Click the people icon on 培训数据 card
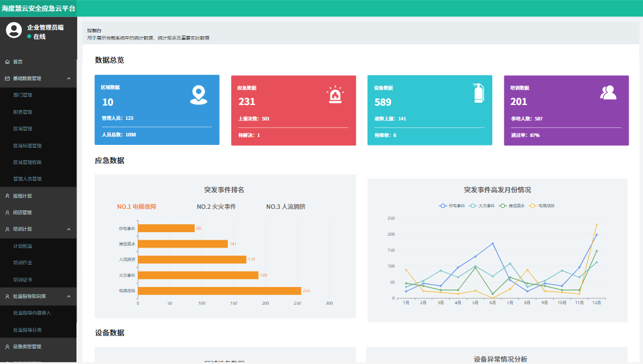Viewport: 643px width, 364px height. (608, 92)
